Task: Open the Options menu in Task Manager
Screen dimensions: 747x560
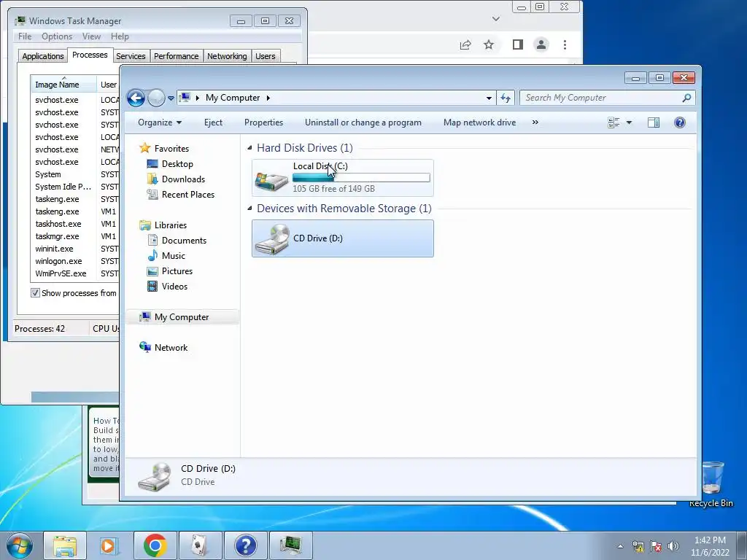Action: pyautogui.click(x=57, y=36)
